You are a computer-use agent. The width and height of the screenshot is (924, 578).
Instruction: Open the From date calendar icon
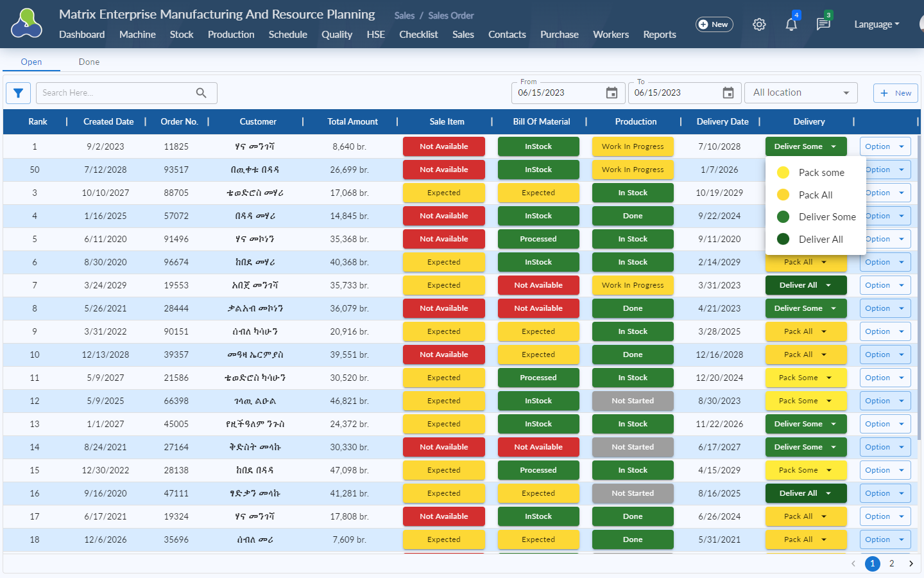(612, 93)
